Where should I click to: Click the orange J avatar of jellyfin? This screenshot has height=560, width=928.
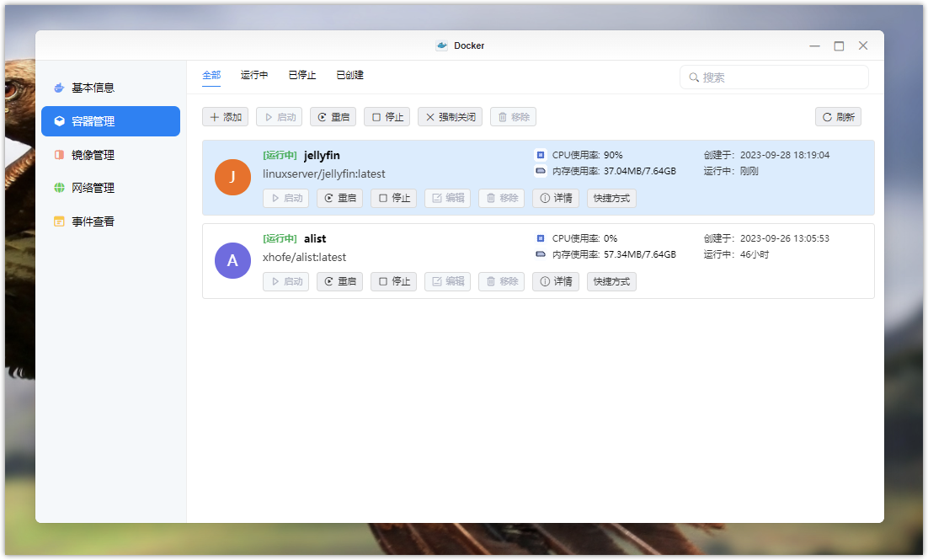(232, 177)
